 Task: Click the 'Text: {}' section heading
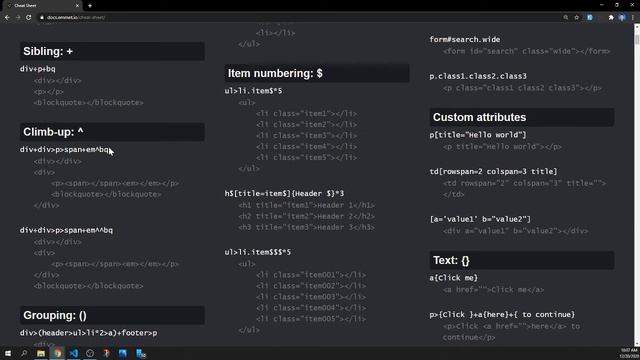[522, 260]
